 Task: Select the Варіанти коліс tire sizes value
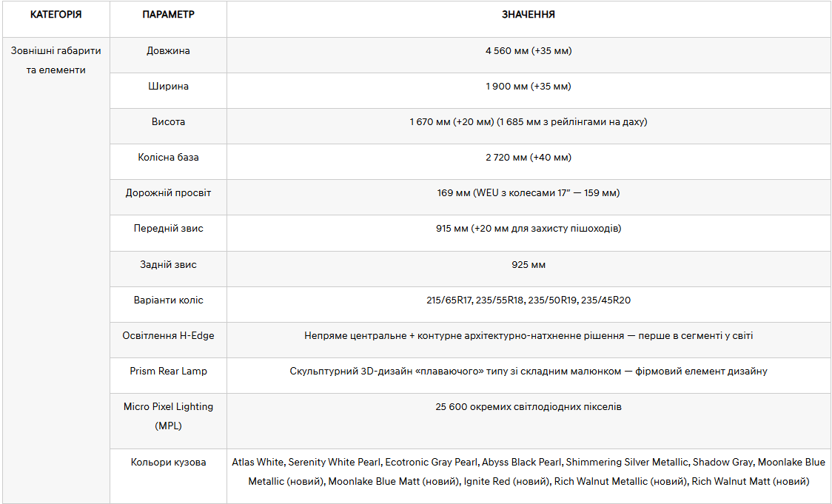pyautogui.click(x=529, y=300)
